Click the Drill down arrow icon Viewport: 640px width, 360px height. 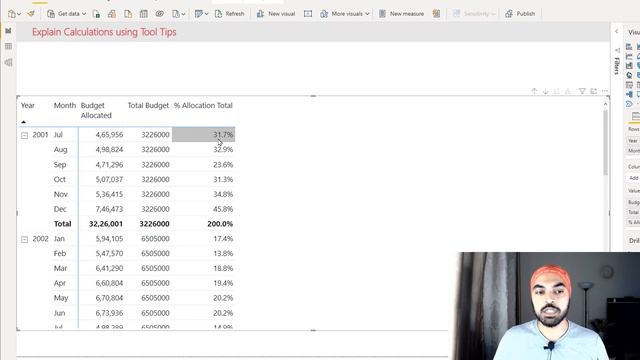(x=546, y=91)
